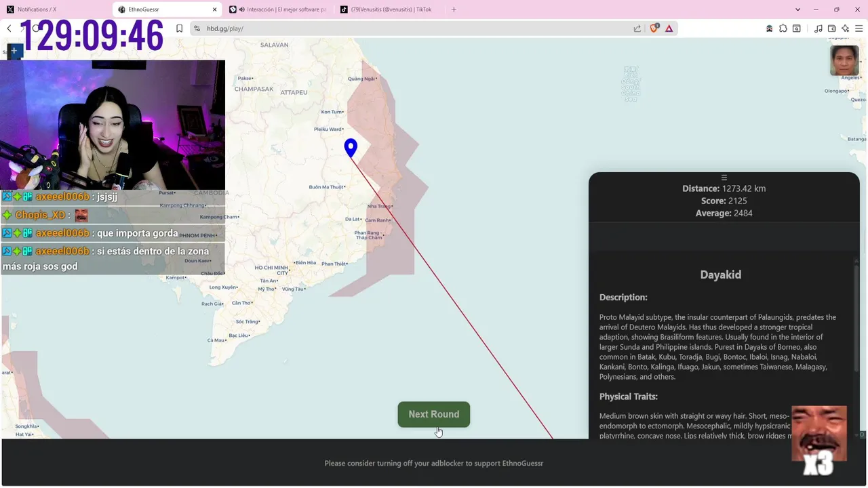Click the Vũng Tàu map label

point(293,289)
